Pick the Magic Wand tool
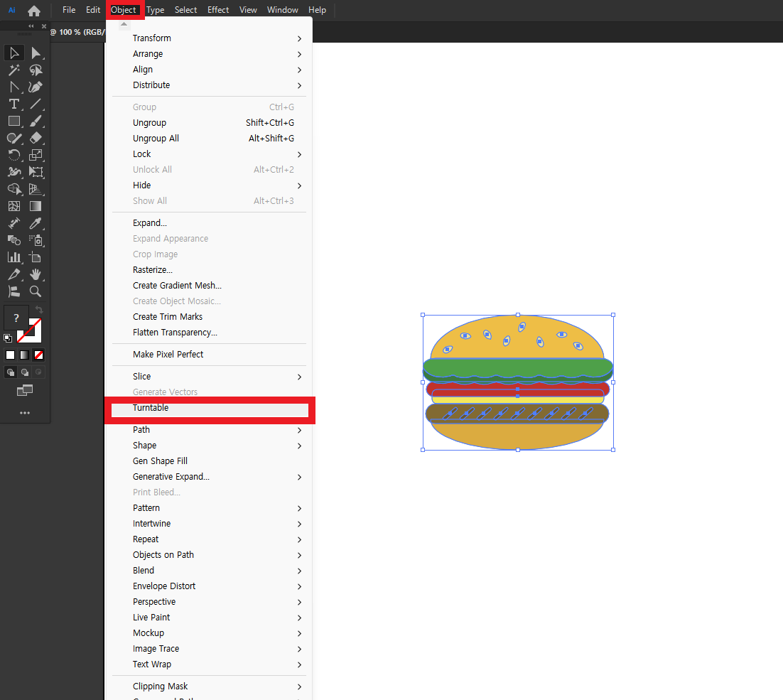 [x=14, y=70]
